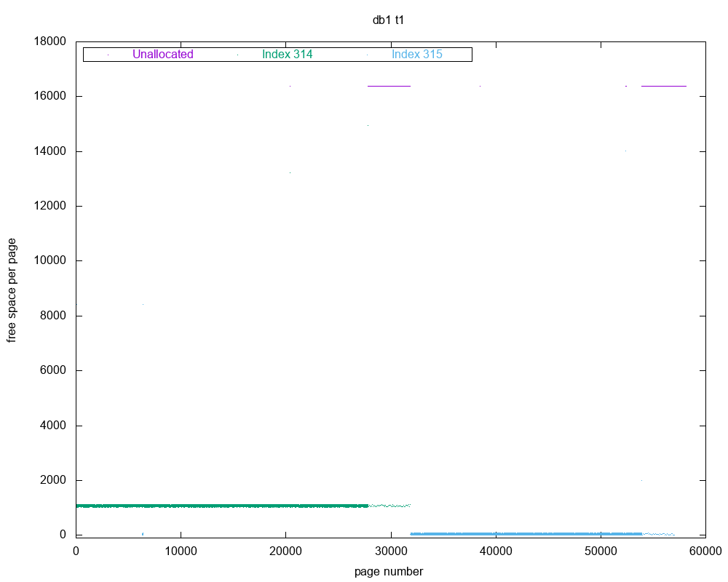
Task: Toggle the Index 315 legend entry
Action: pyautogui.click(x=416, y=54)
